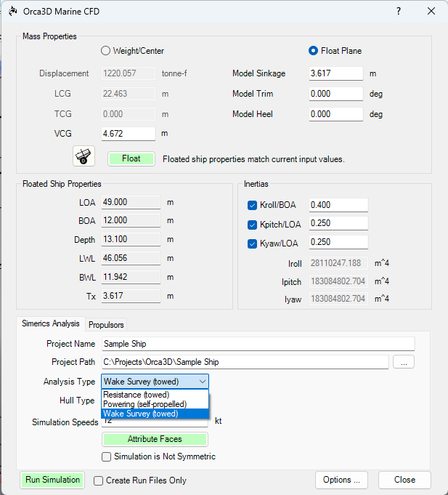Click the Floated Ship Properties title
The image size is (448, 495).
62,184
